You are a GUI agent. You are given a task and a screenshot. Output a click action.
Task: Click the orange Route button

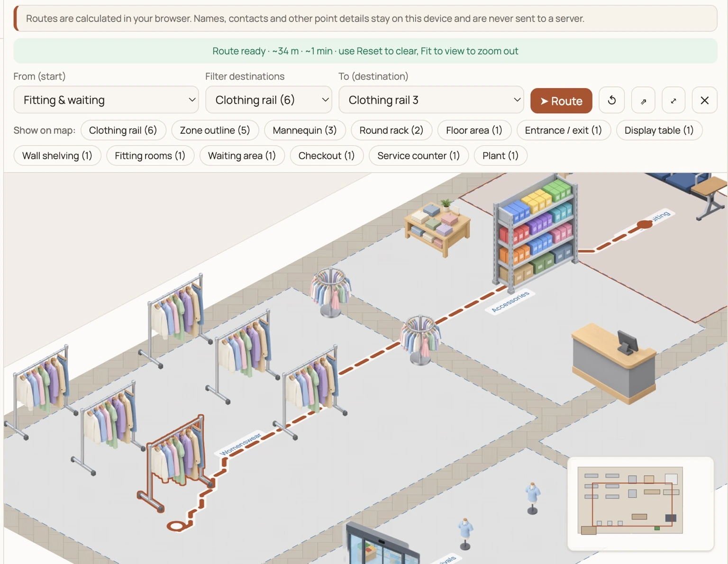click(x=561, y=101)
